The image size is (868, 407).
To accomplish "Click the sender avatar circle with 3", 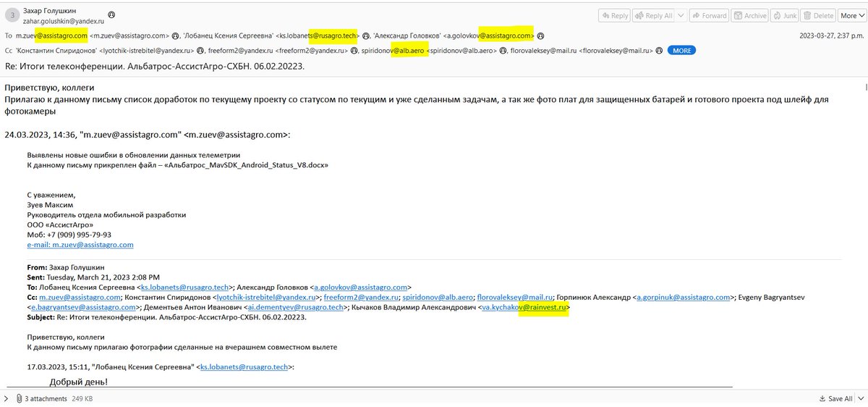I will pos(13,16).
